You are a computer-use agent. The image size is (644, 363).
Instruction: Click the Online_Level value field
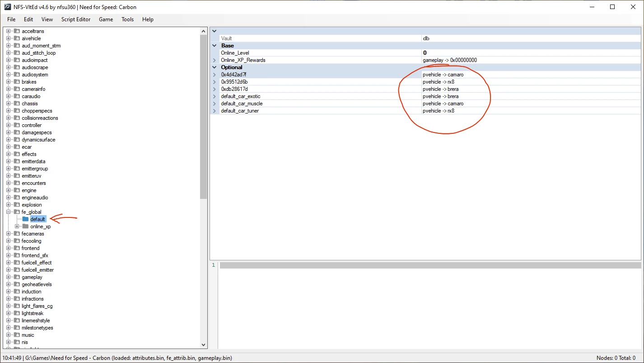click(531, 53)
